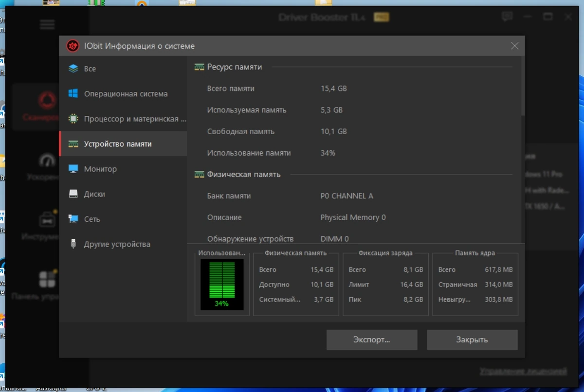584x392 pixels.
Task: Click the Всего памяти value 15,4 GB
Action: tap(334, 89)
